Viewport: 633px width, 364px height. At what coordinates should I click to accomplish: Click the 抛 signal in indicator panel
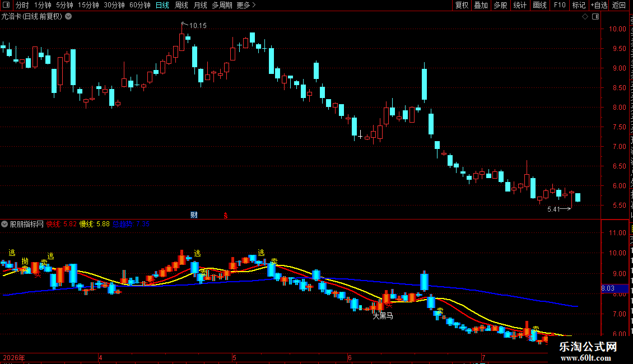25,261
